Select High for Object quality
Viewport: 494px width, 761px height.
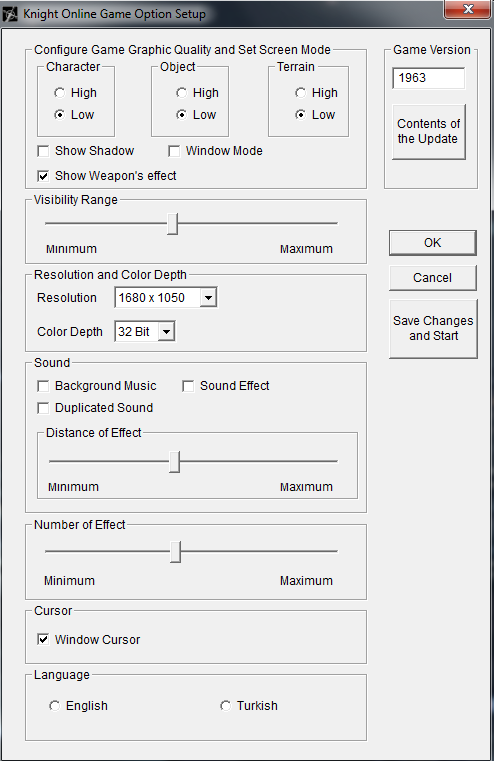(x=181, y=93)
